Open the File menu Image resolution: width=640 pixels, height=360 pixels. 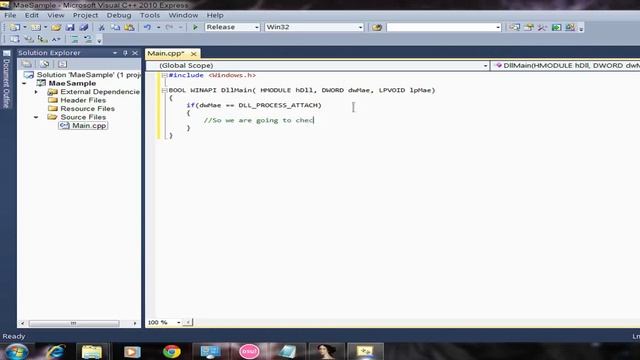[x=10, y=15]
